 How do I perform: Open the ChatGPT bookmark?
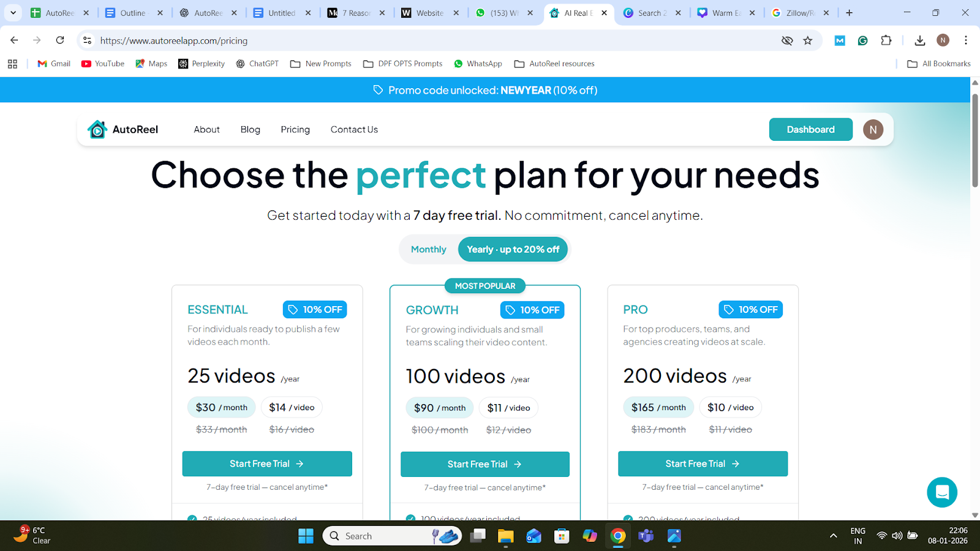257,64
